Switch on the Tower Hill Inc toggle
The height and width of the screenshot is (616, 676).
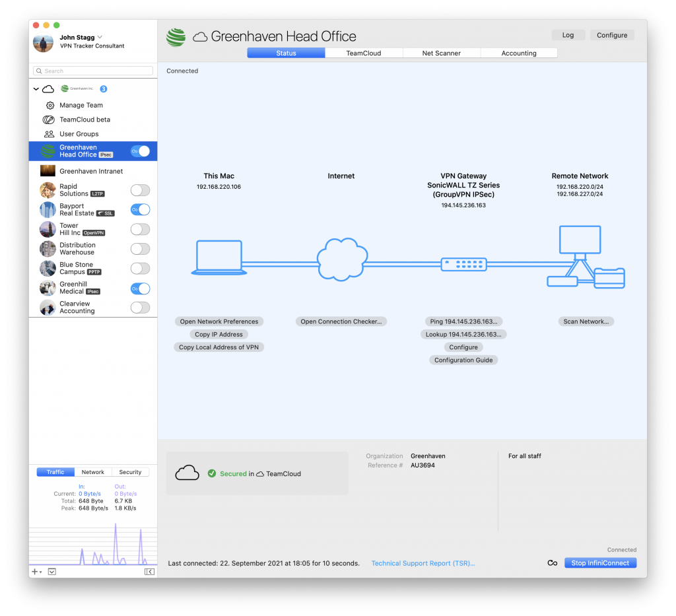coord(140,229)
